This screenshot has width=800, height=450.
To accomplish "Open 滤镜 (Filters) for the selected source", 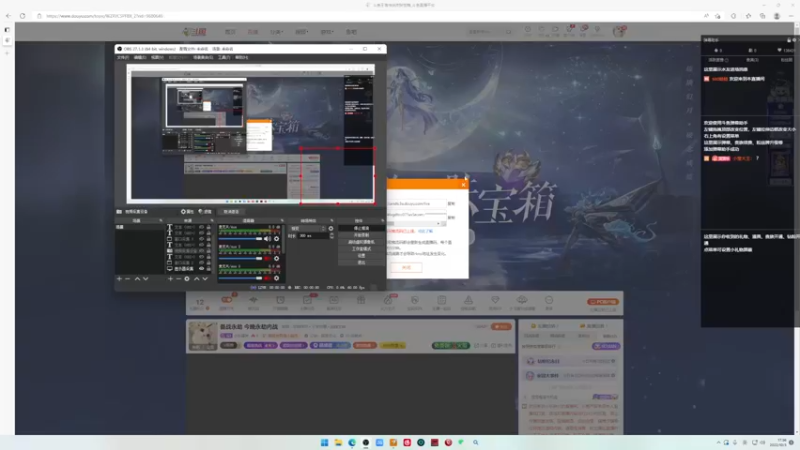I will 205,211.
